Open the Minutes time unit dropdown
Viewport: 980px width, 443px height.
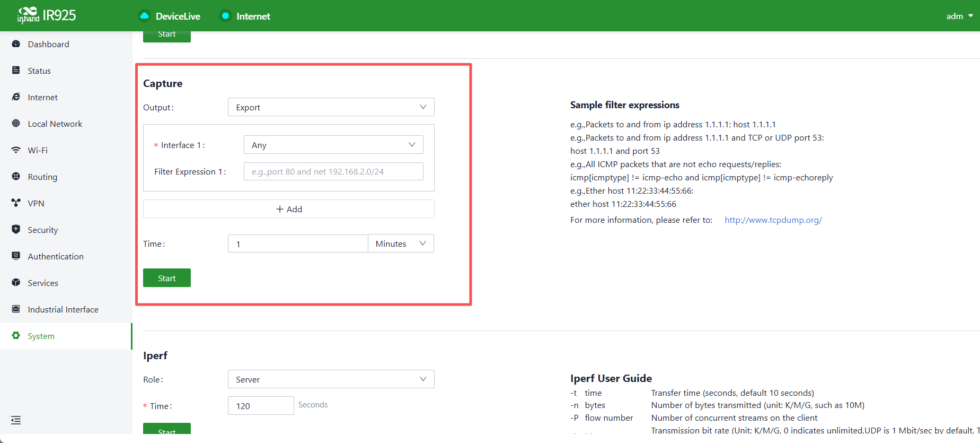(401, 244)
